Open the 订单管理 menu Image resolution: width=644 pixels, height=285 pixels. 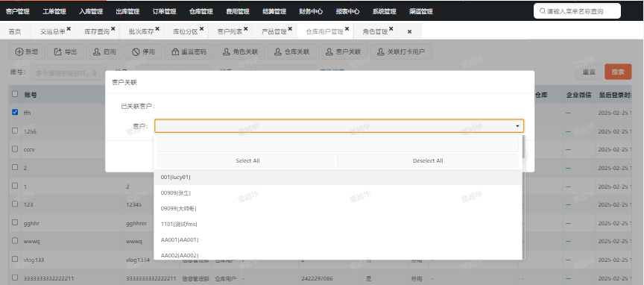(164, 11)
